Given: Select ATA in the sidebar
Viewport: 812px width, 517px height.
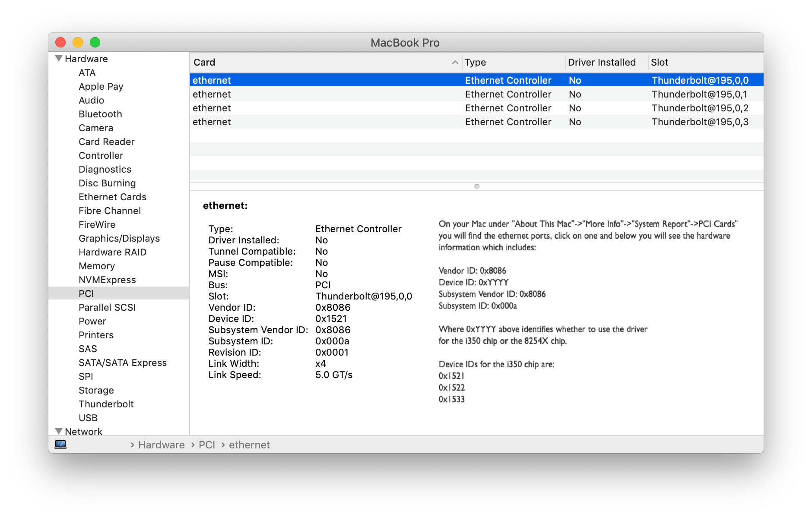Looking at the screenshot, I should click(x=87, y=73).
